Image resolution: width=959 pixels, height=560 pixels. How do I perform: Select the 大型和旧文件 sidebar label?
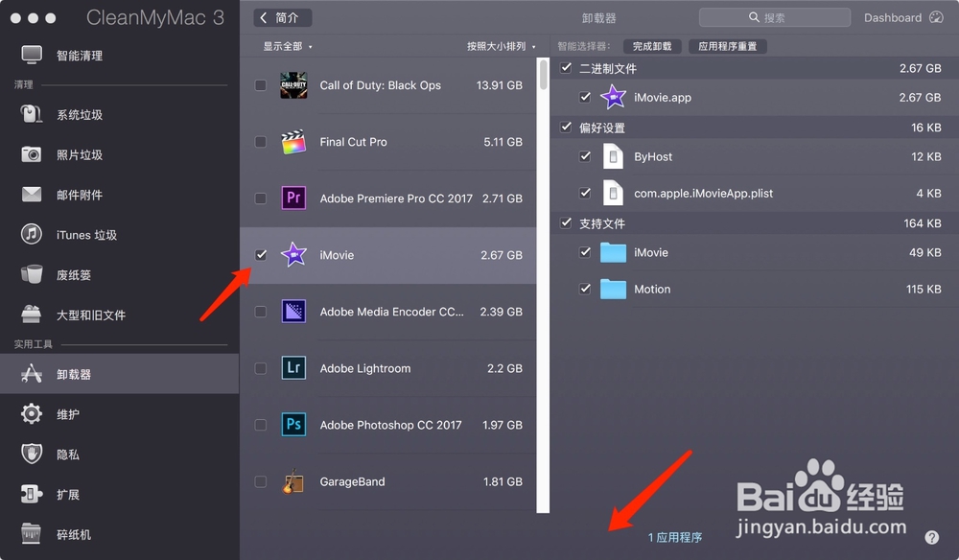point(90,315)
